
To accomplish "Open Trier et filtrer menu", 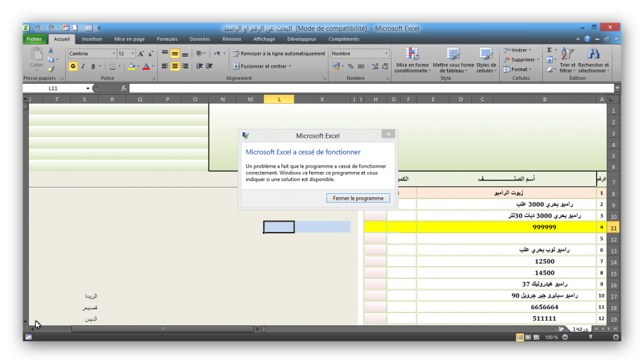I will point(567,60).
